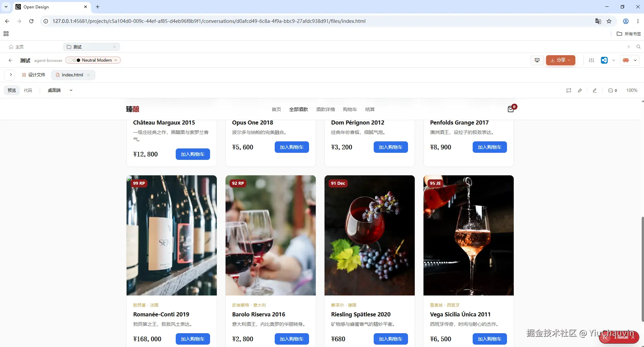Add Barolo Riserva 2016 to cart
Image resolution: width=644 pixels, height=347 pixels.
click(x=292, y=339)
